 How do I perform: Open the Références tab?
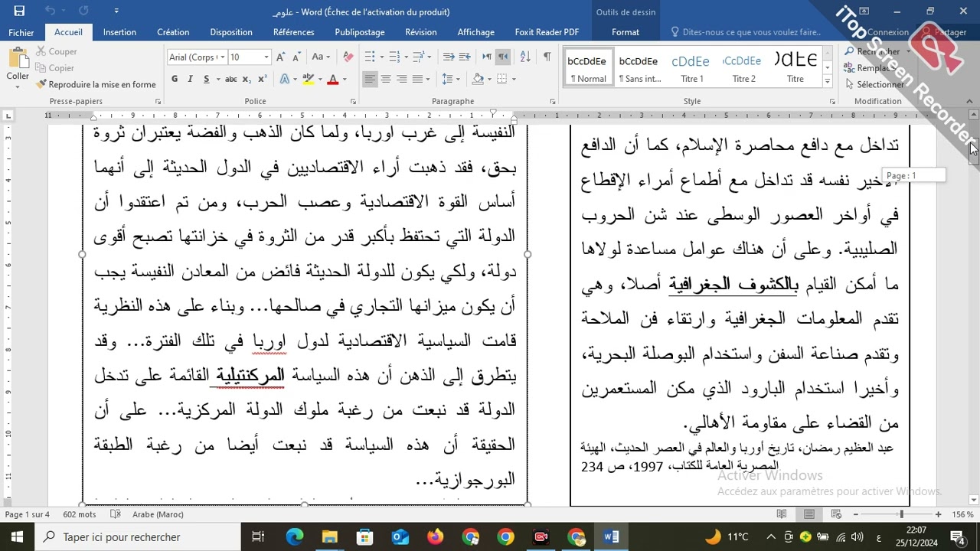point(294,32)
